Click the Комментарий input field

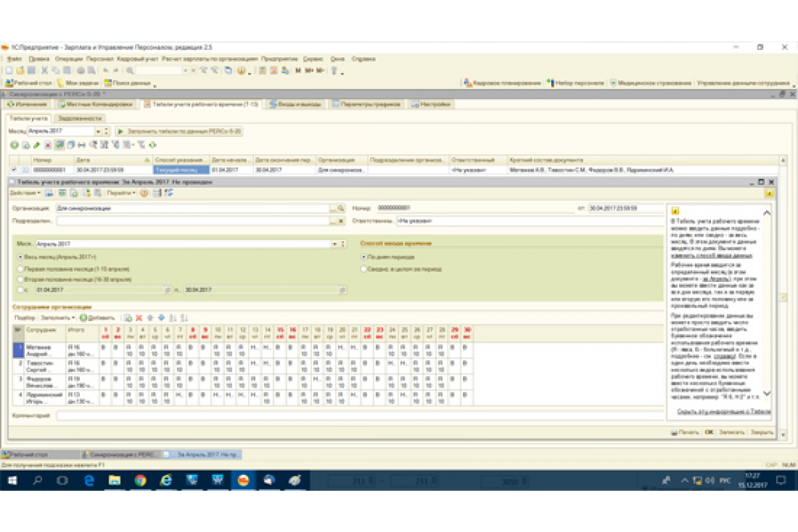click(x=360, y=416)
